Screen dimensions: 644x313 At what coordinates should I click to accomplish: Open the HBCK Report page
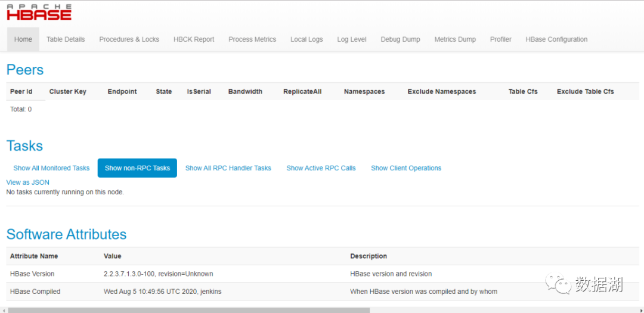tap(194, 39)
